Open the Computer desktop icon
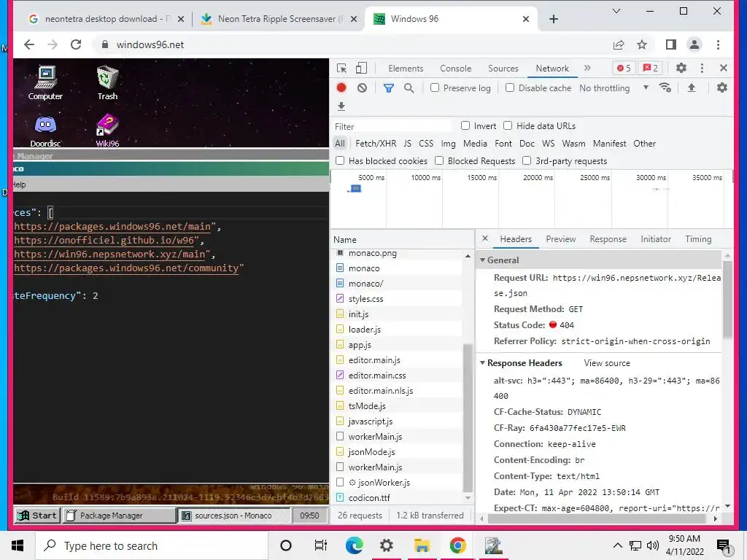The image size is (747, 560). [x=45, y=83]
